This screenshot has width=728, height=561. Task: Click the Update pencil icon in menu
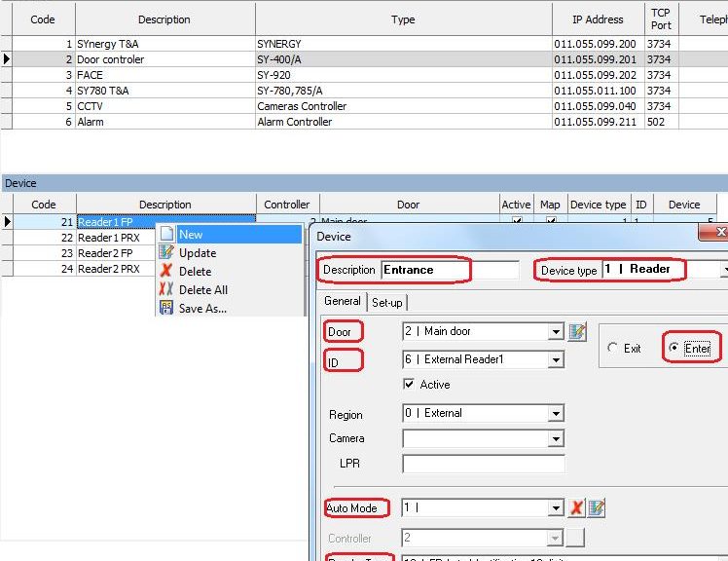[165, 253]
